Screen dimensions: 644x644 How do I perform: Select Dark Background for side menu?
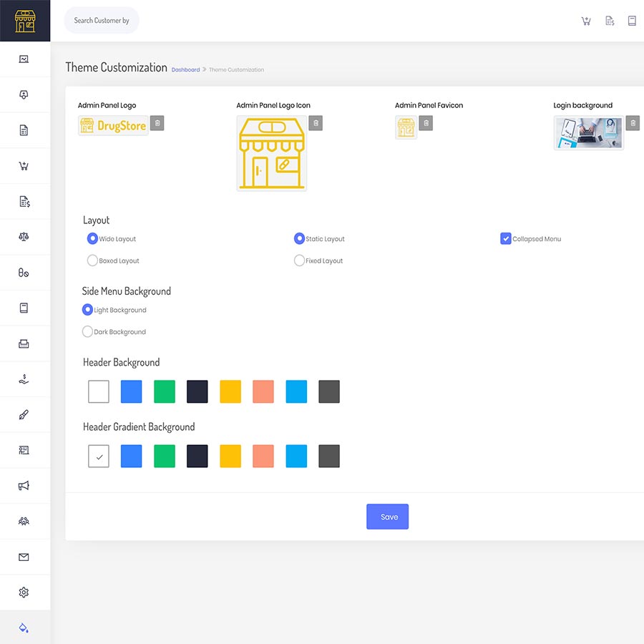pyautogui.click(x=88, y=332)
